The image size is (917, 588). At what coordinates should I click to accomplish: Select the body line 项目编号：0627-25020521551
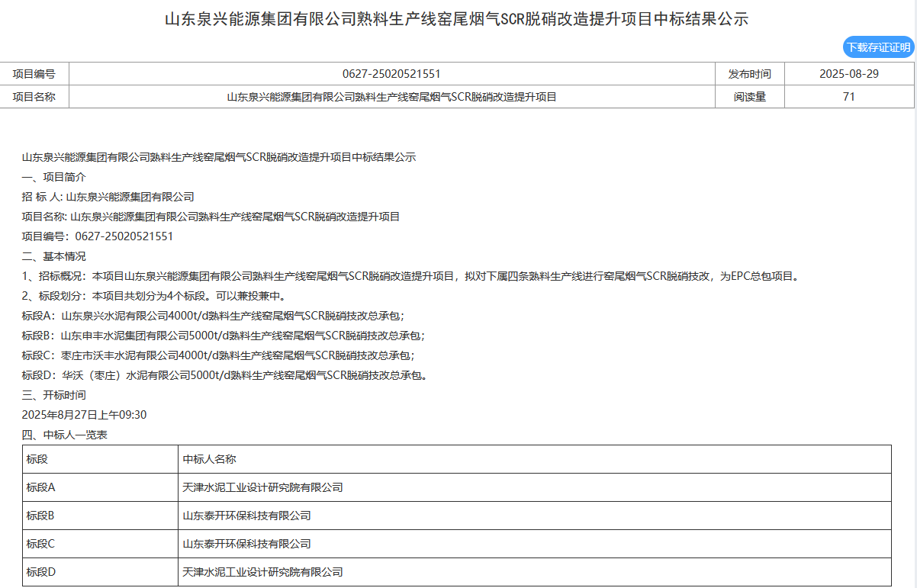pyautogui.click(x=98, y=236)
